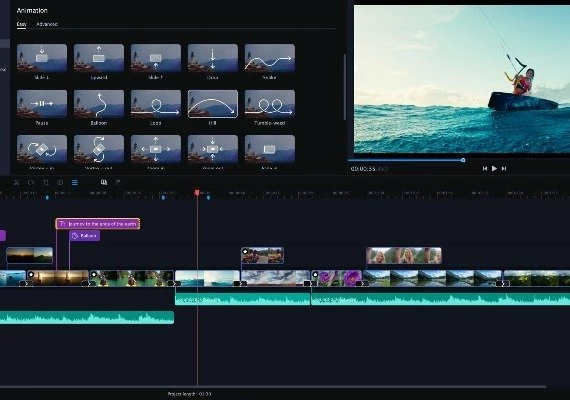Image resolution: width=570 pixels, height=400 pixels.
Task: Choose animation preset with box and downward arrow
Action: [x=42, y=58]
